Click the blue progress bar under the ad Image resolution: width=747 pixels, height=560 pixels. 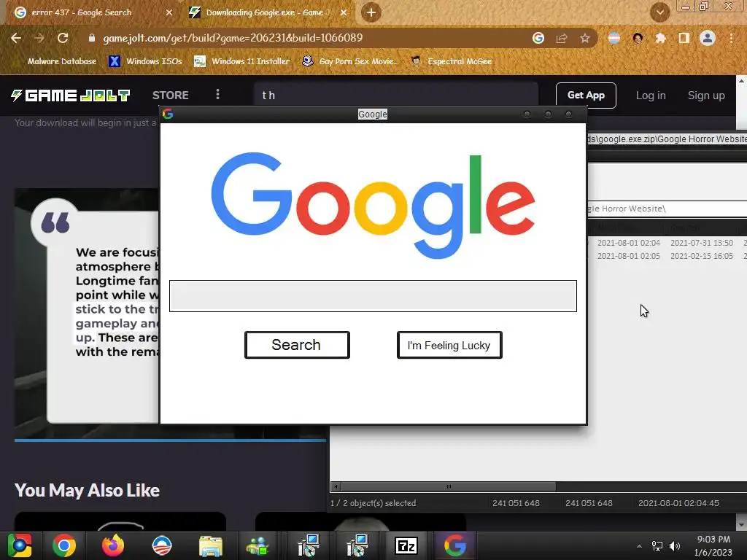point(170,440)
